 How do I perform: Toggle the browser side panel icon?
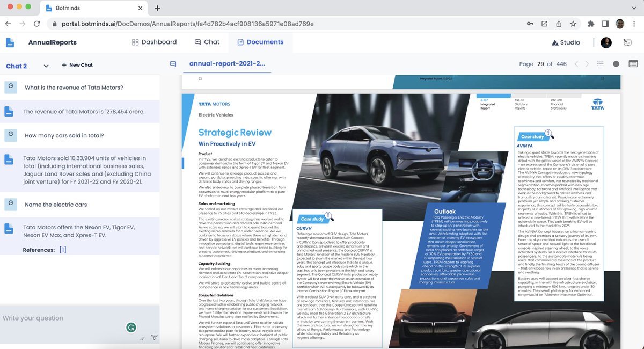coord(605,24)
